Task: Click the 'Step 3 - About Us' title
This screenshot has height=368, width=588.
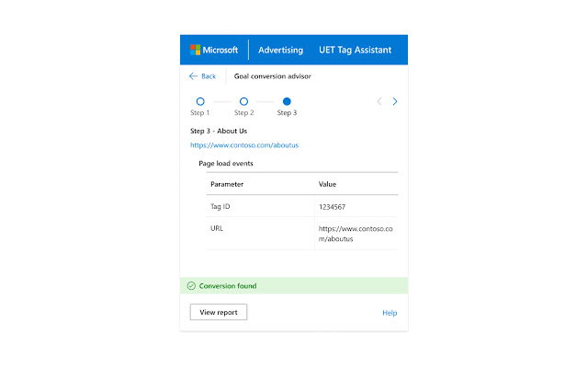Action: [x=219, y=131]
